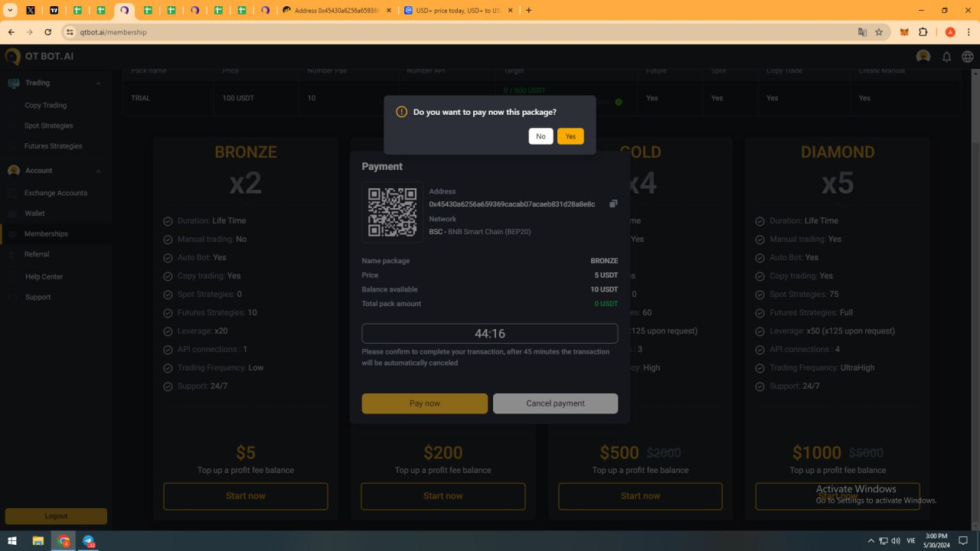Open Futures Strategies in sidebar
Viewport: 980px width, 551px height.
(54, 146)
